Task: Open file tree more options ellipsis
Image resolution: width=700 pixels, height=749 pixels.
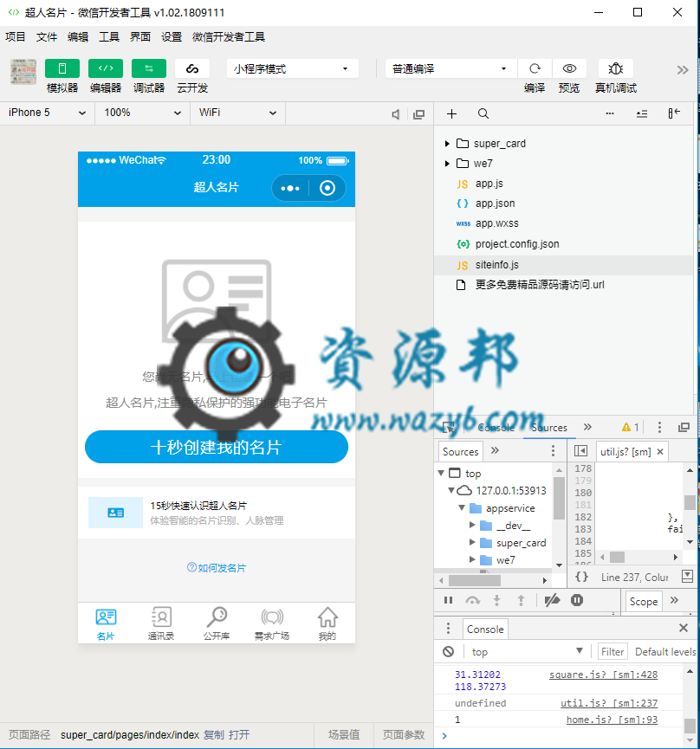Action: click(610, 113)
